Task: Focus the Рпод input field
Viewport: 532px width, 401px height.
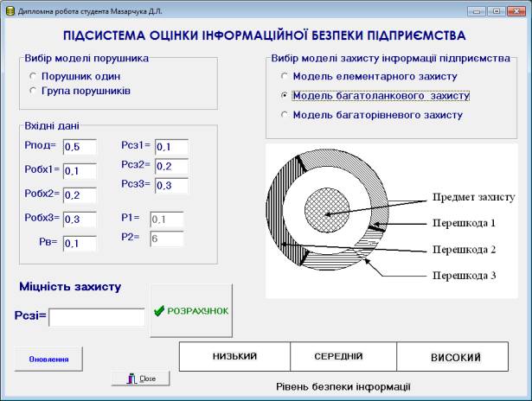Action: coord(80,147)
